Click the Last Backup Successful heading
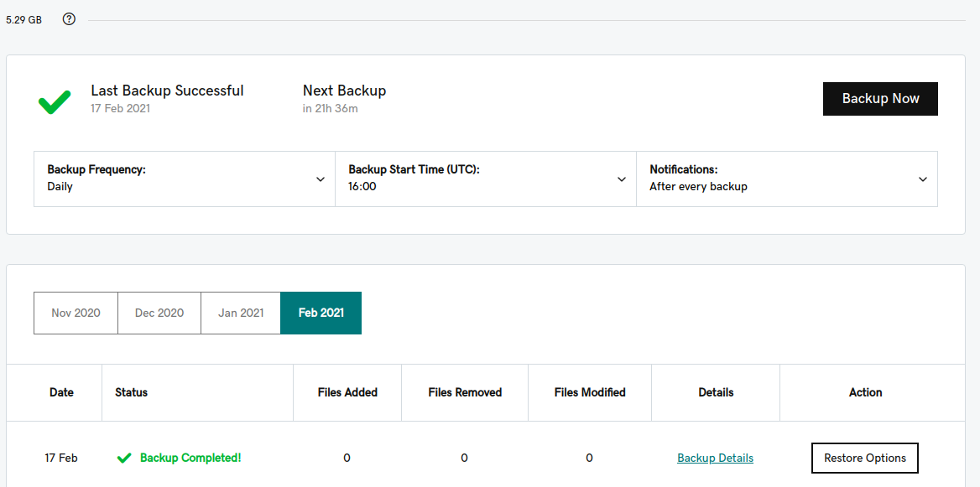Viewport: 980px width, 487px height. (x=168, y=91)
